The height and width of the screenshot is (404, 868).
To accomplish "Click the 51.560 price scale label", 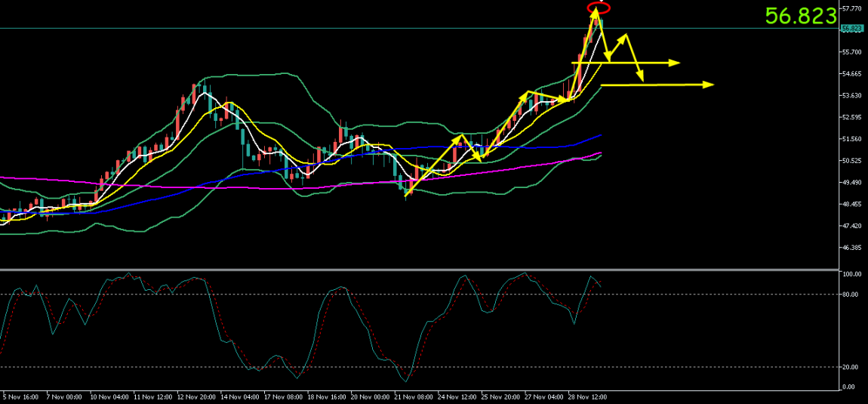I will (x=851, y=139).
